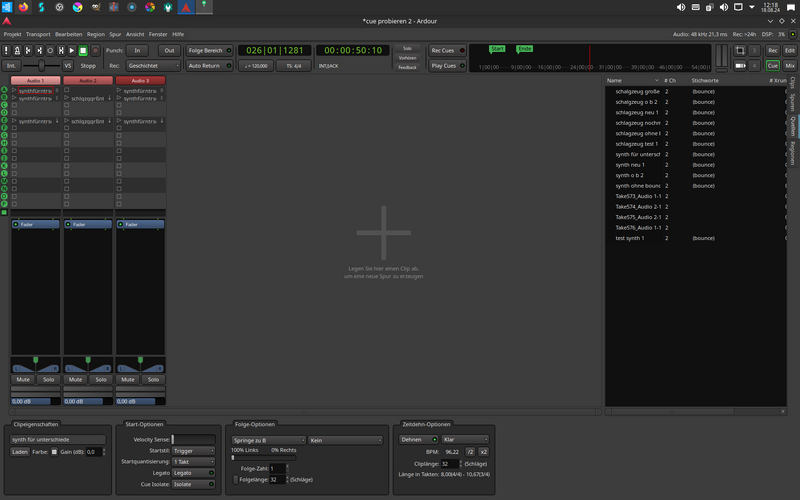800x500 pixels.
Task: Open the Startstil Trigger dropdown
Action: [193, 451]
